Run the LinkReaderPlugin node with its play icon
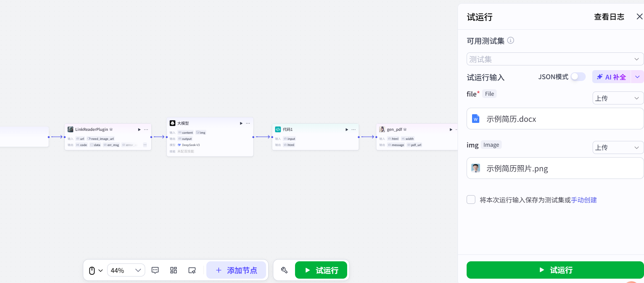This screenshot has height=283, width=644. click(139, 129)
